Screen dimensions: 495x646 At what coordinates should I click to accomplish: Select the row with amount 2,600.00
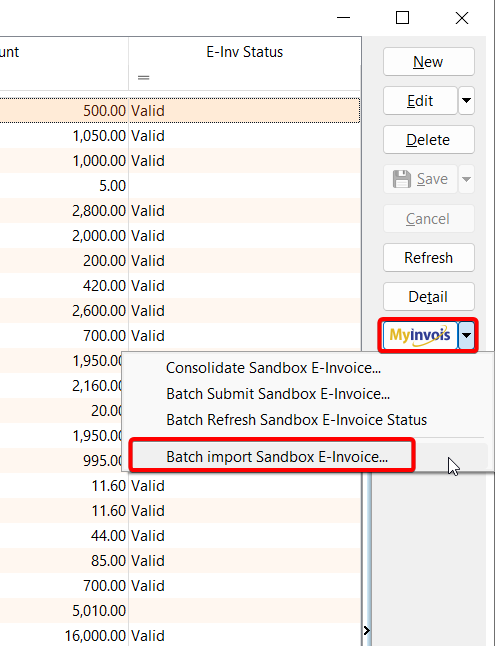pos(180,310)
